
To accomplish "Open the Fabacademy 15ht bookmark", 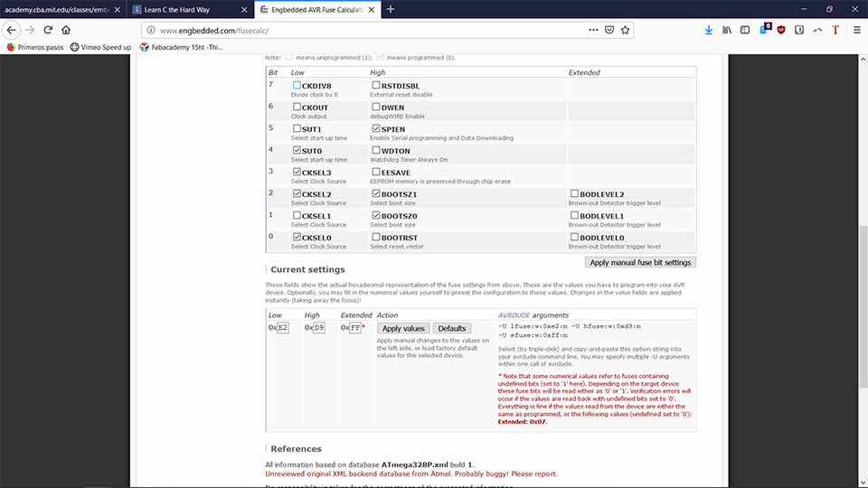I will pyautogui.click(x=181, y=47).
